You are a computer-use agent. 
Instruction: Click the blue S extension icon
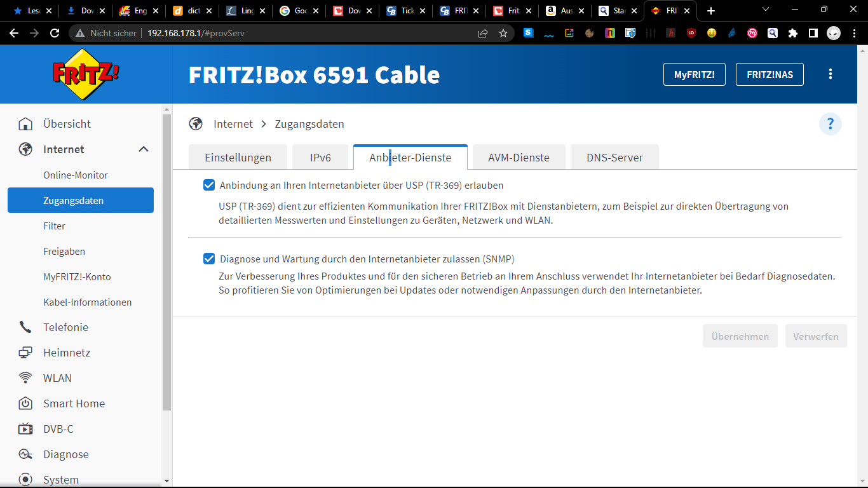pos(529,33)
